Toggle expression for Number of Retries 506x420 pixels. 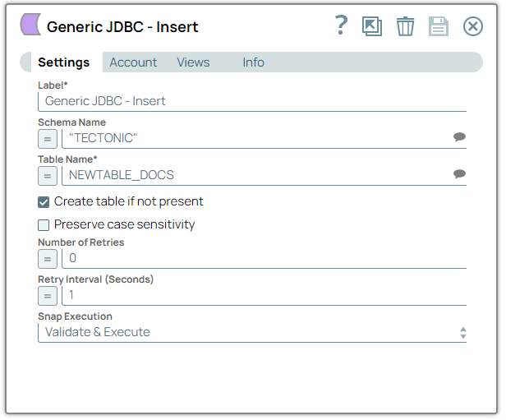pos(48,258)
